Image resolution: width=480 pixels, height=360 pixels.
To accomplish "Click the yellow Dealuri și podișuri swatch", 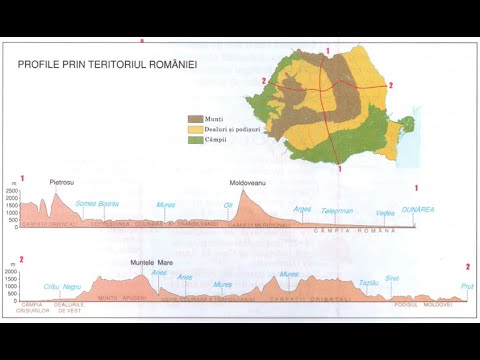I will [195, 129].
